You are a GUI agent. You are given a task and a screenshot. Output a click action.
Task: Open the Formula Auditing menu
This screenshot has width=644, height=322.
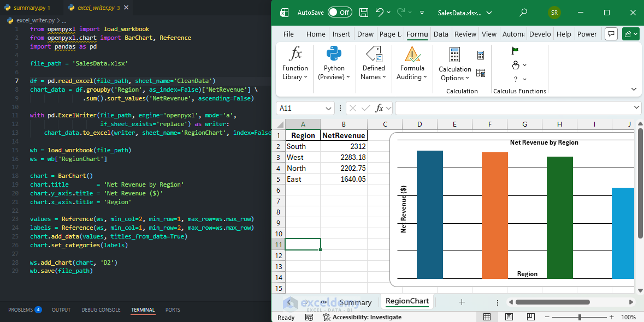pyautogui.click(x=412, y=63)
